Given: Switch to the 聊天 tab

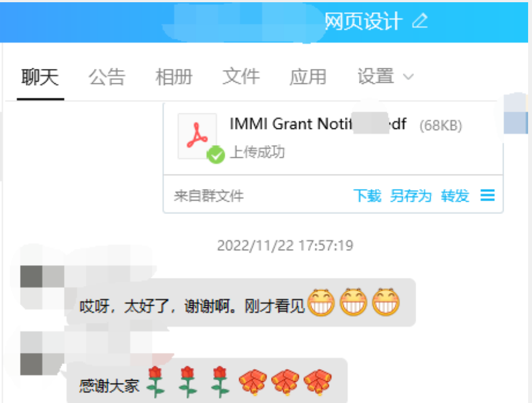Looking at the screenshot, I should click(40, 77).
